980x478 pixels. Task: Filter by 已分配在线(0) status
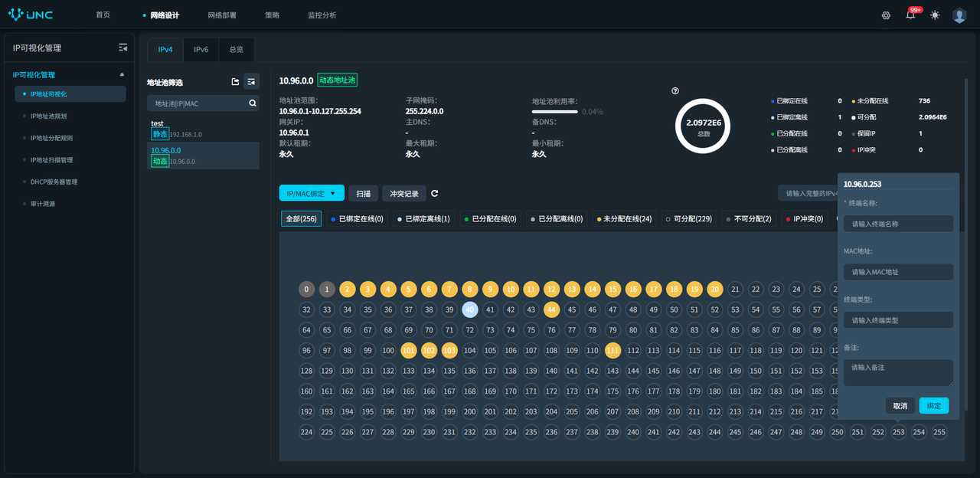490,219
